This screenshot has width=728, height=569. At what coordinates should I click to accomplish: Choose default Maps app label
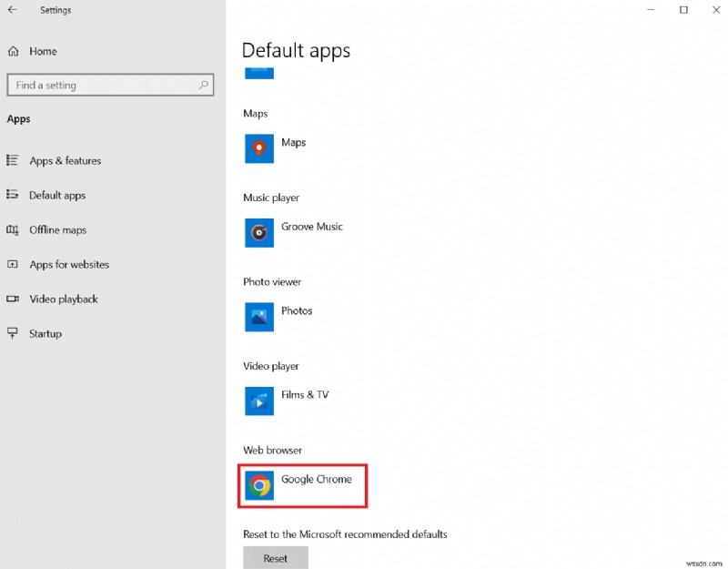point(293,142)
